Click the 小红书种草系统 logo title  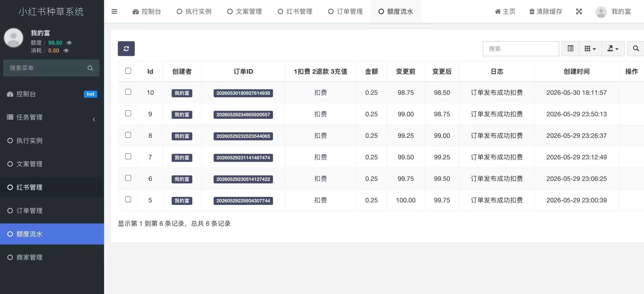tap(51, 11)
